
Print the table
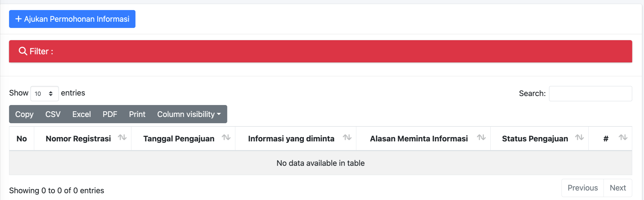137,114
